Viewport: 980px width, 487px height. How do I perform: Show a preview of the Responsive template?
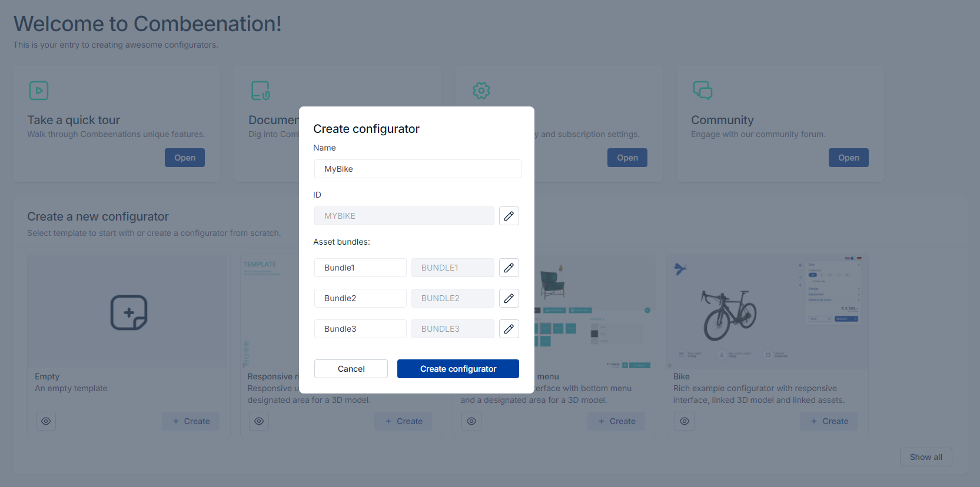(259, 421)
